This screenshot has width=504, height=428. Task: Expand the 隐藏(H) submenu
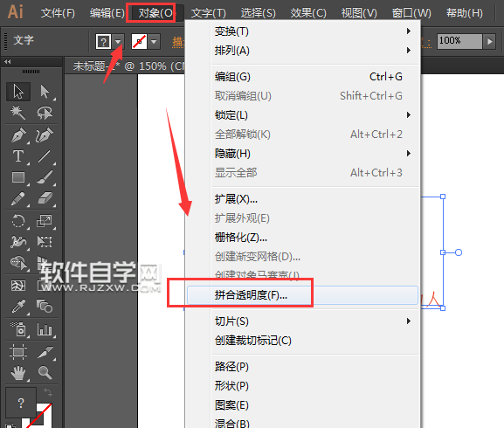[x=409, y=153]
